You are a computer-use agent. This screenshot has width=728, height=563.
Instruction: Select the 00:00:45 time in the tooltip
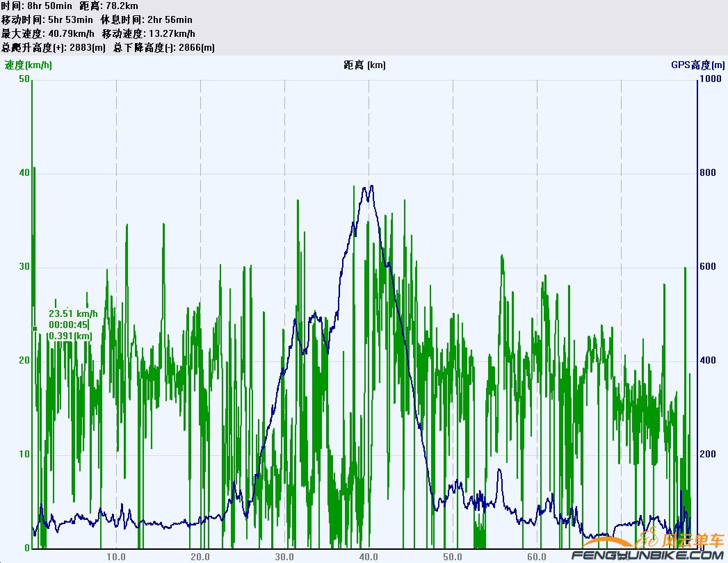tap(68, 325)
